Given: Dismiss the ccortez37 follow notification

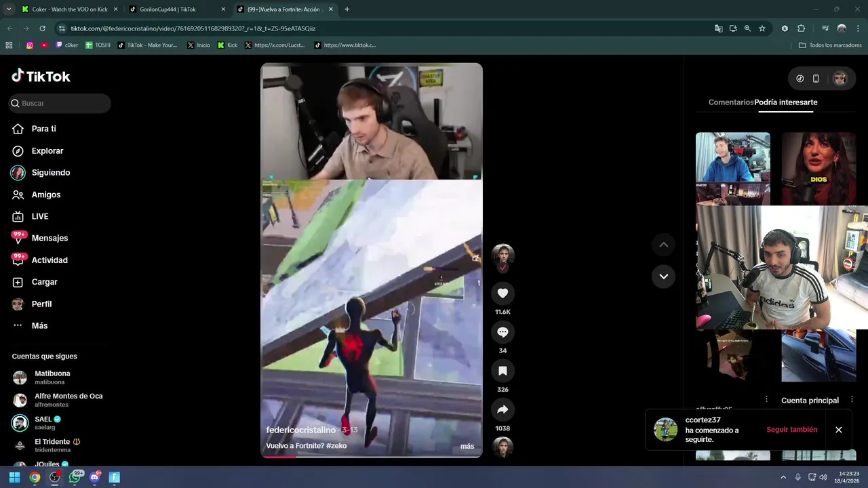Looking at the screenshot, I should [839, 430].
